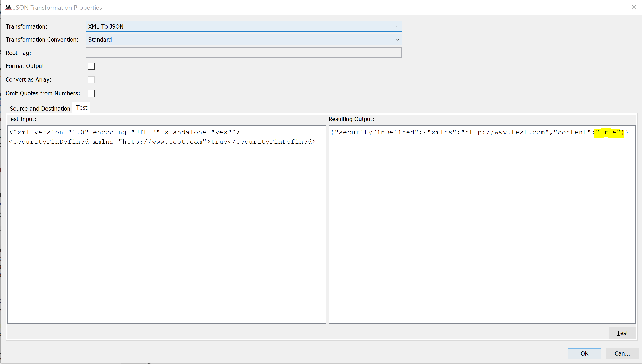642x364 pixels.
Task: Expand the Transformation Convention dropdown arrow
Action: pyautogui.click(x=397, y=40)
